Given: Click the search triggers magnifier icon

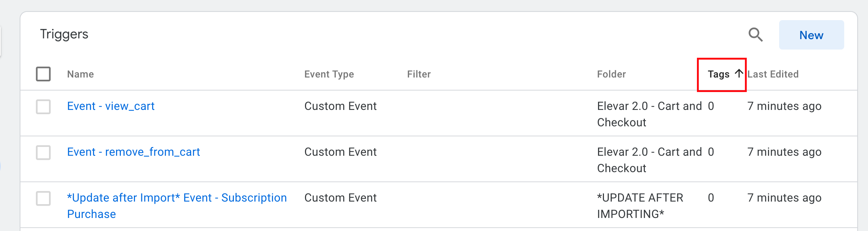Looking at the screenshot, I should 755,35.
